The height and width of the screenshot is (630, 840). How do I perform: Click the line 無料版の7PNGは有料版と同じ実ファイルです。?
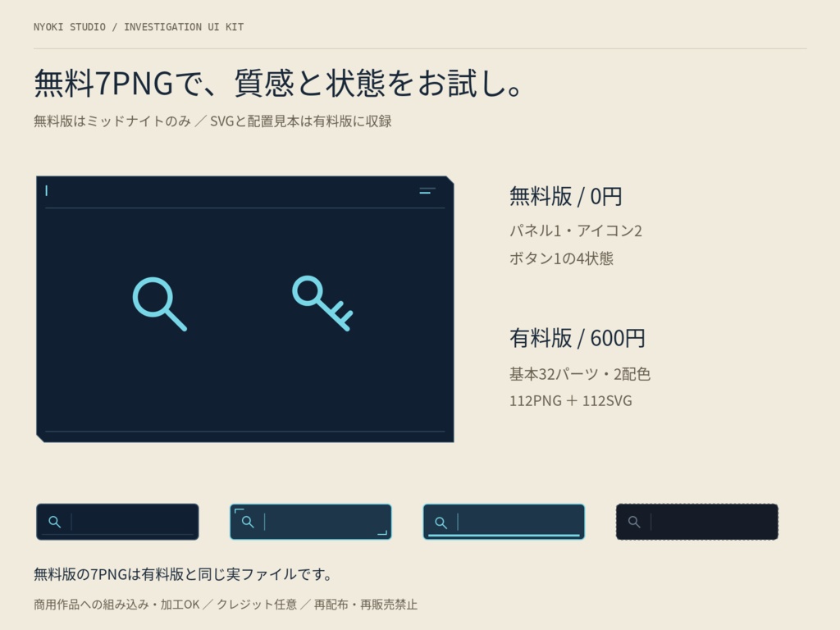[x=183, y=574]
